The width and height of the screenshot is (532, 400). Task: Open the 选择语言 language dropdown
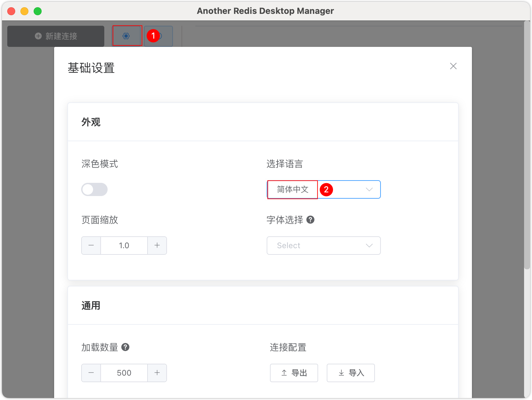point(323,189)
